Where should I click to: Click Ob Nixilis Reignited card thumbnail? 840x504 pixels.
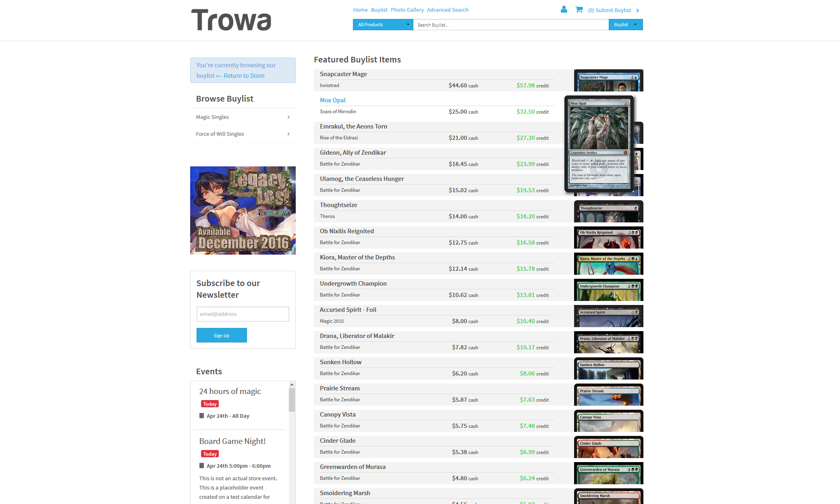click(608, 238)
